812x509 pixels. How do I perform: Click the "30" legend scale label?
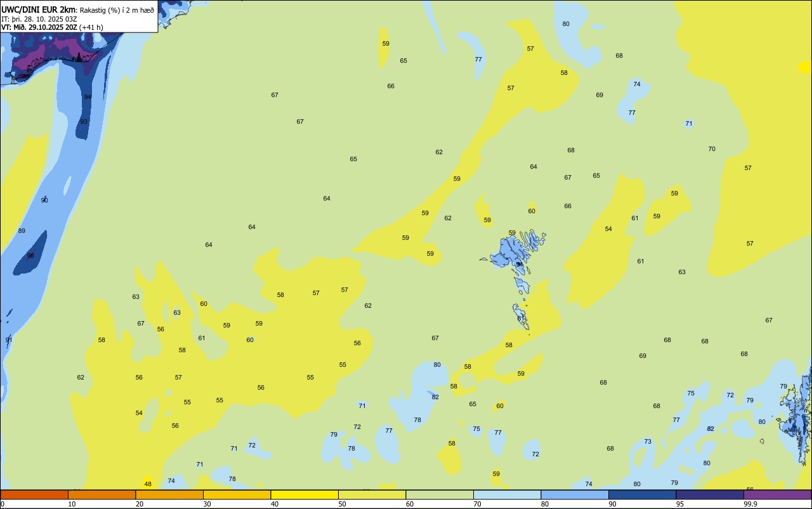(207, 504)
